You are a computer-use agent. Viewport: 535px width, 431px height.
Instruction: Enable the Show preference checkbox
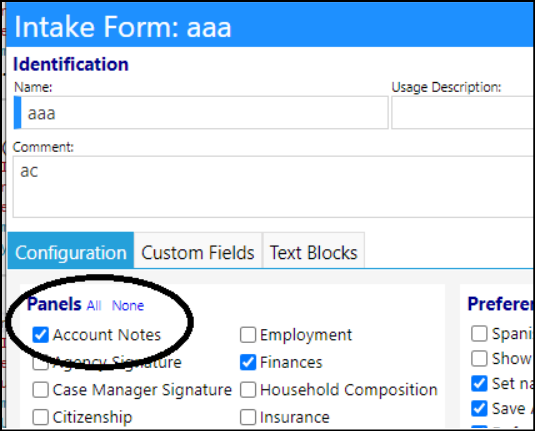(479, 358)
